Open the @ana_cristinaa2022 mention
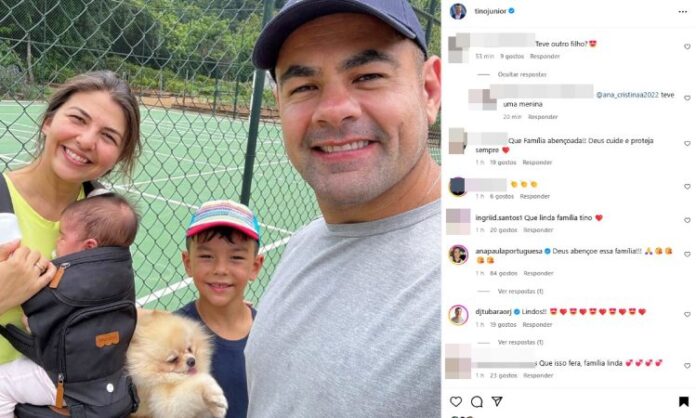This screenshot has height=418, width=696. 627,95
